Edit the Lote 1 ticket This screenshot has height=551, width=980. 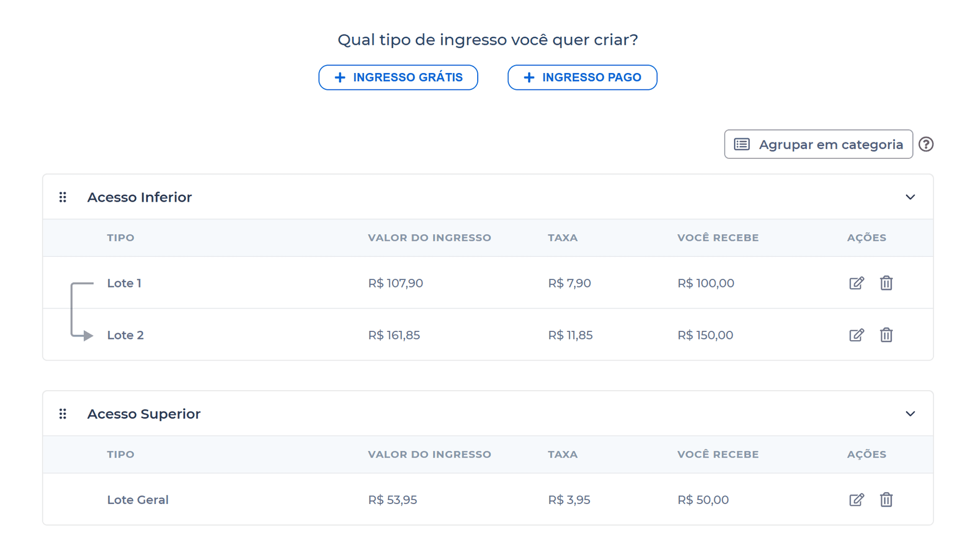tap(856, 283)
